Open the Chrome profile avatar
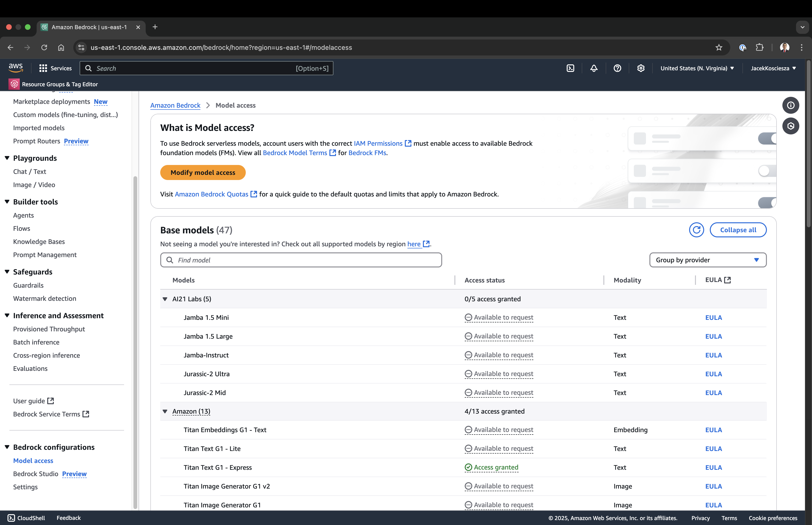Screen dimensions: 812x525 point(785,47)
